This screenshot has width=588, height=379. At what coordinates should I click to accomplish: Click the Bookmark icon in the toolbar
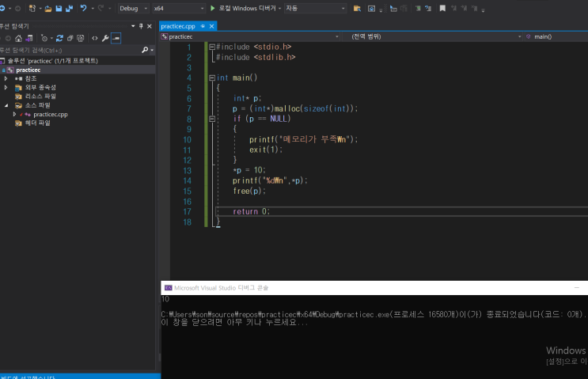click(442, 8)
